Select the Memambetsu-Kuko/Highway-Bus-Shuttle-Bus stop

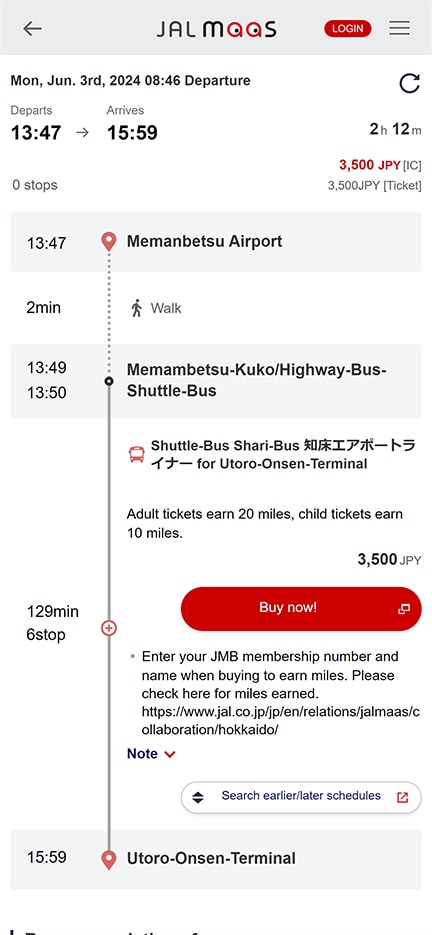[216, 381]
